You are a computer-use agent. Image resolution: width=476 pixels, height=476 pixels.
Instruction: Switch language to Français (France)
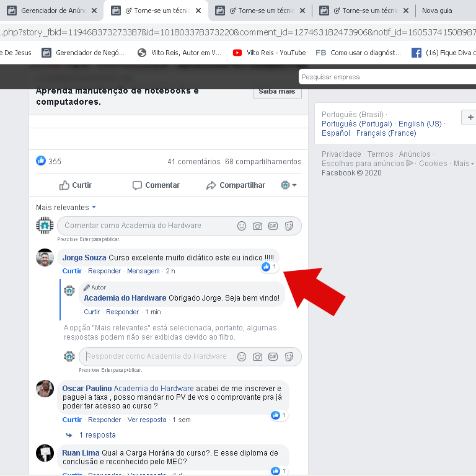click(x=386, y=133)
